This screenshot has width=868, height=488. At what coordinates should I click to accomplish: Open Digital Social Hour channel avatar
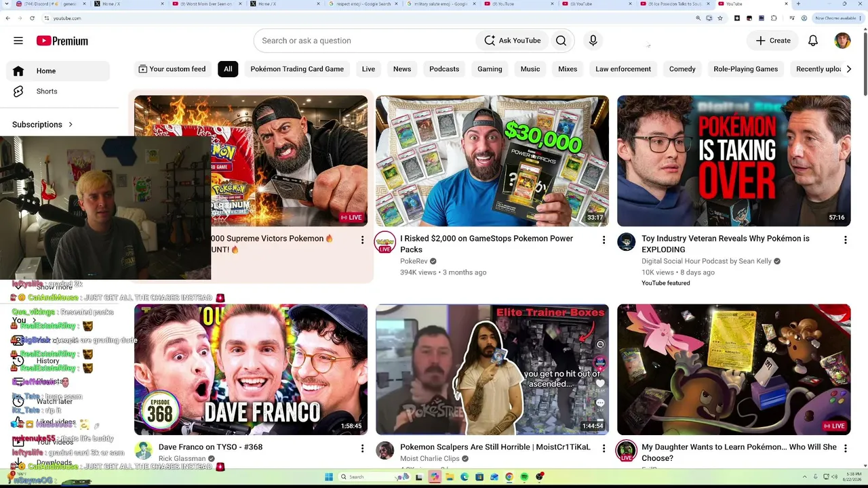click(627, 242)
